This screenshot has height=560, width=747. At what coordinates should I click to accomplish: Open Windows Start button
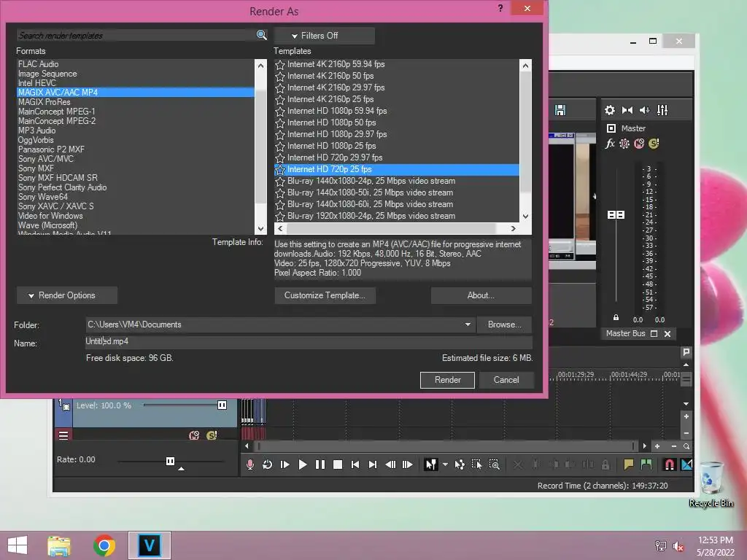[x=18, y=545]
